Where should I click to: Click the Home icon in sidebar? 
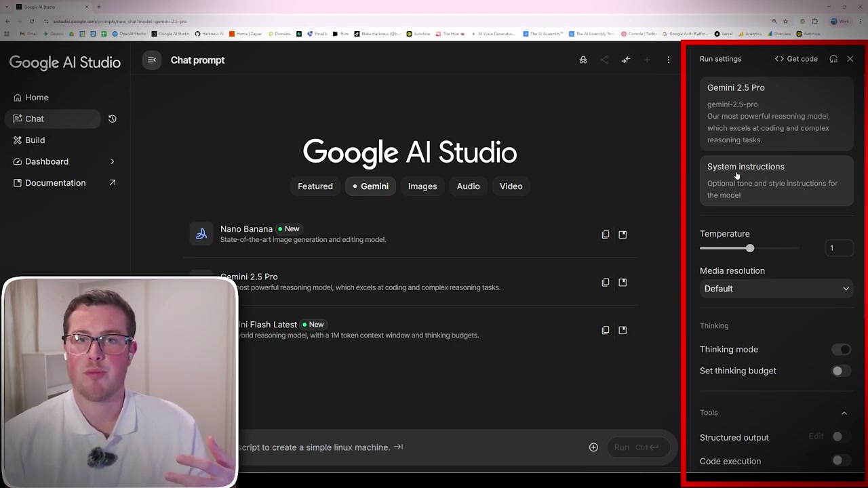18,98
